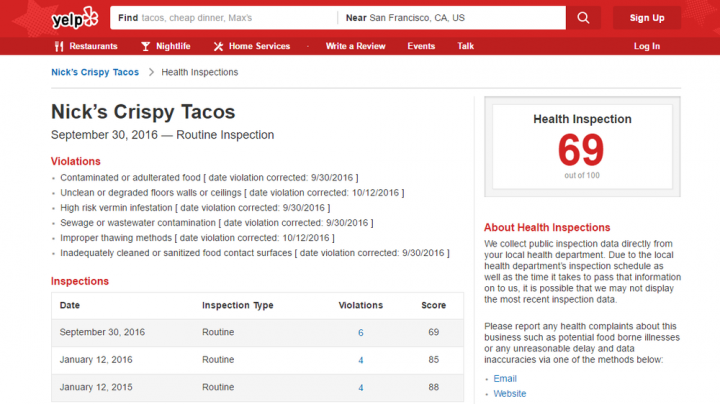Click the Restaurants fork and knife icon

tap(59, 46)
